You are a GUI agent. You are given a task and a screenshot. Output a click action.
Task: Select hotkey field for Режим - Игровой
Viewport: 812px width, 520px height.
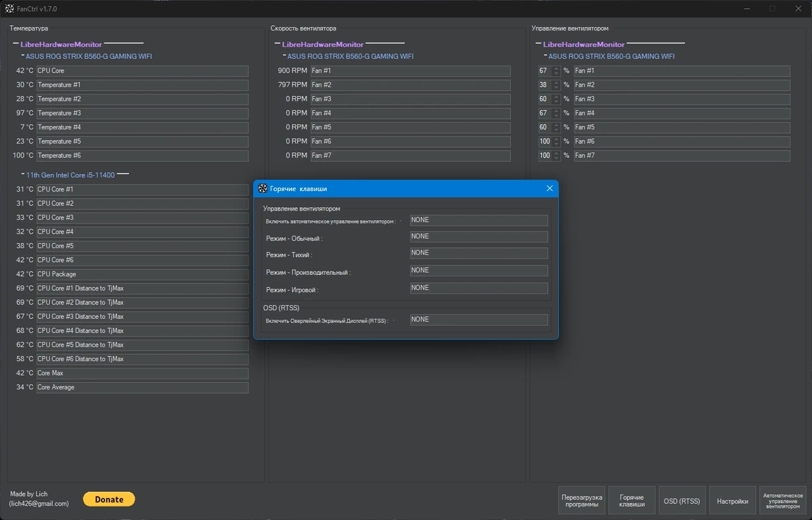point(479,288)
